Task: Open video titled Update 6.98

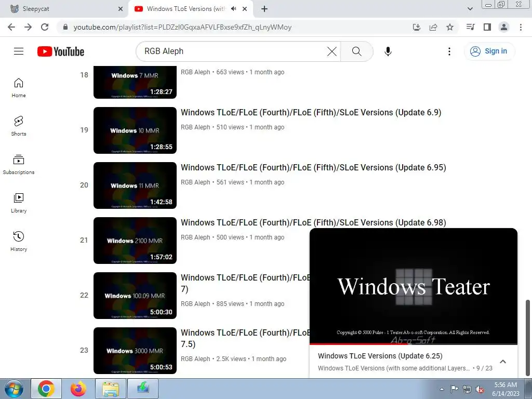Action: pyautogui.click(x=313, y=222)
